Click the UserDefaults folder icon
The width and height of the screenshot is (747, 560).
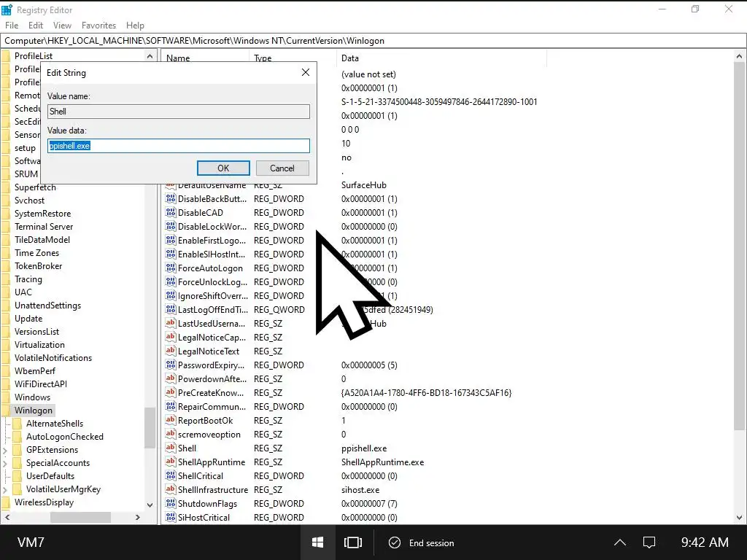tap(17, 475)
